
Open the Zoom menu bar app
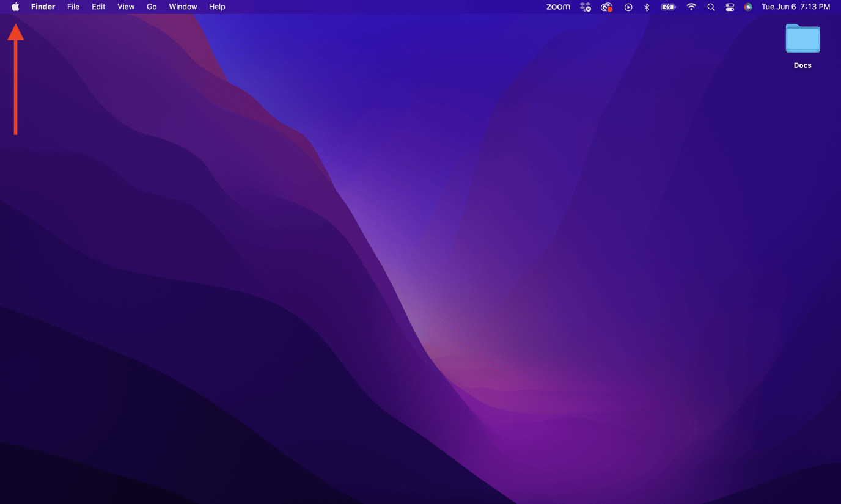click(557, 7)
